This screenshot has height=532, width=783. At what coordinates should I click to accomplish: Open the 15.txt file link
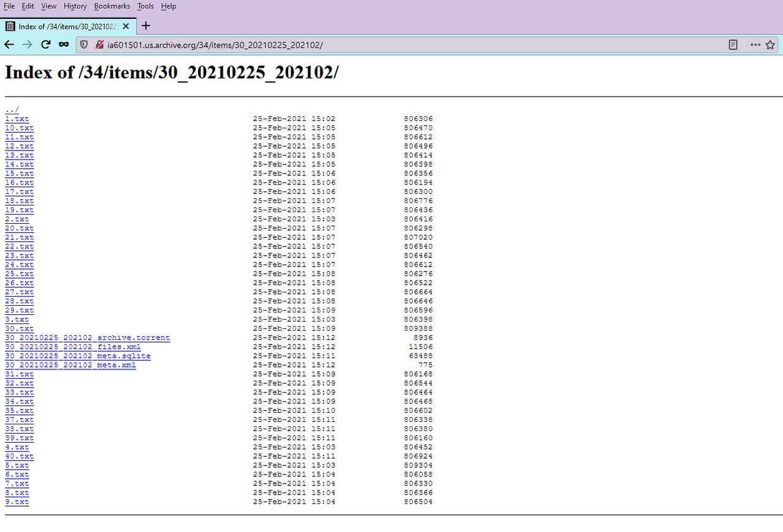point(19,174)
